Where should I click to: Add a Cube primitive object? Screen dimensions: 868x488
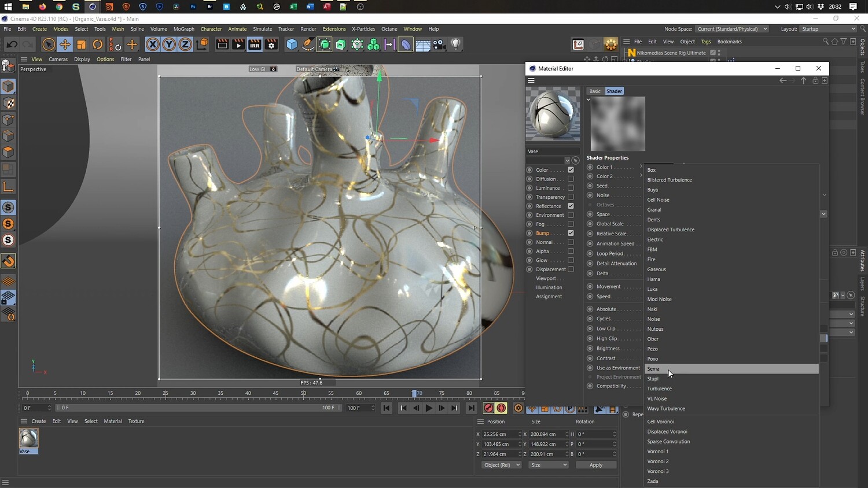click(292, 45)
